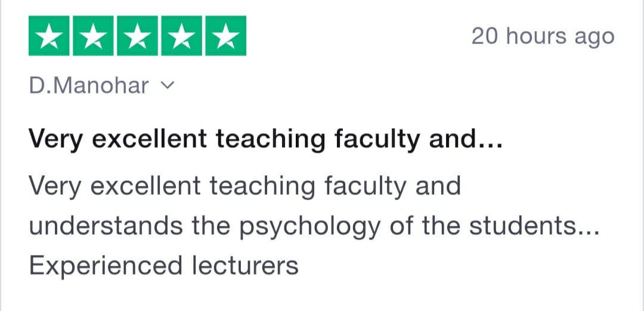
Task: Click the bold word "faculty" in the title
Action: (376, 140)
